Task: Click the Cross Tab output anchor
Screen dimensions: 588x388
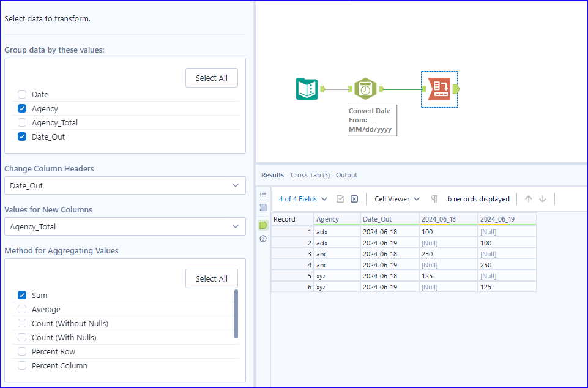Action: point(456,89)
